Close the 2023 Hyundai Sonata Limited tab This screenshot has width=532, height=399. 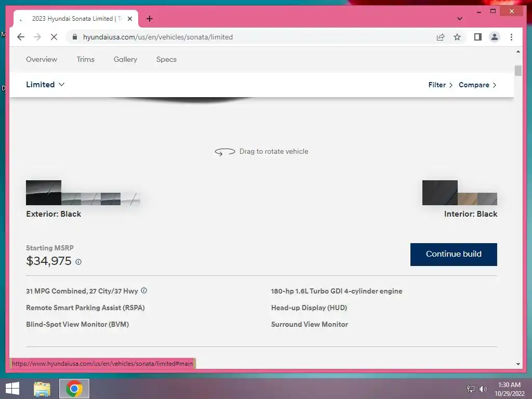[129, 19]
